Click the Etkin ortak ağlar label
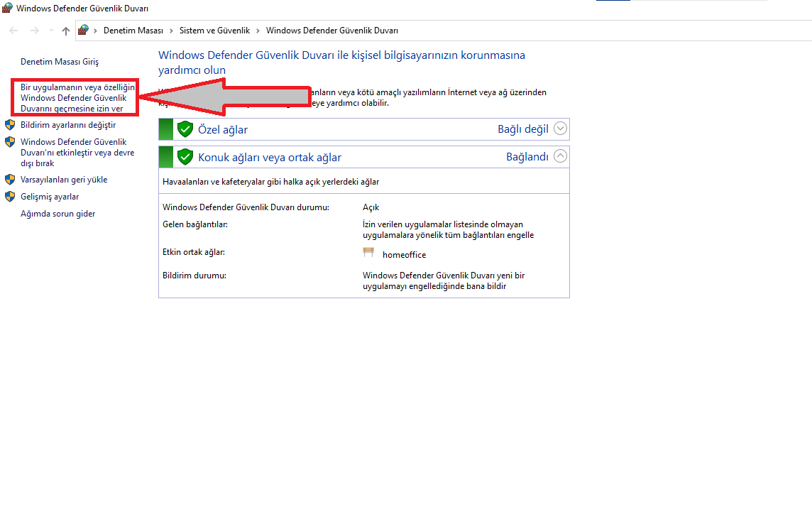 (194, 252)
